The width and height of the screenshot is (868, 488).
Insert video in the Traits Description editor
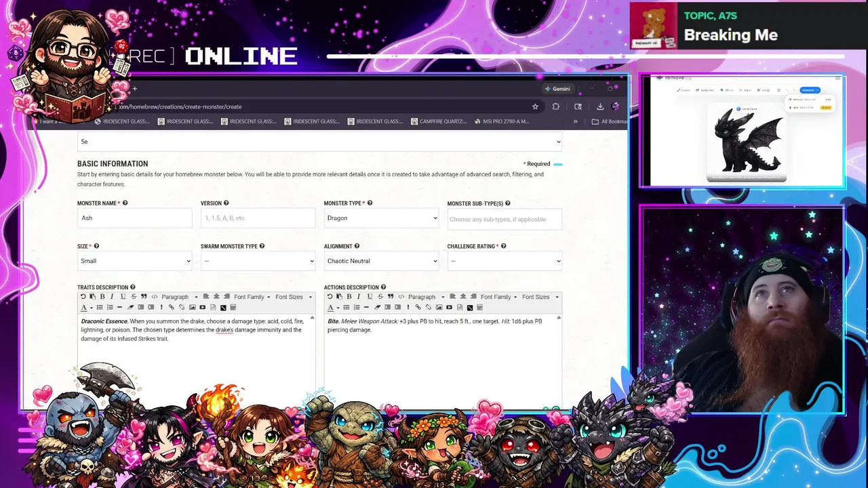pyautogui.click(x=203, y=307)
